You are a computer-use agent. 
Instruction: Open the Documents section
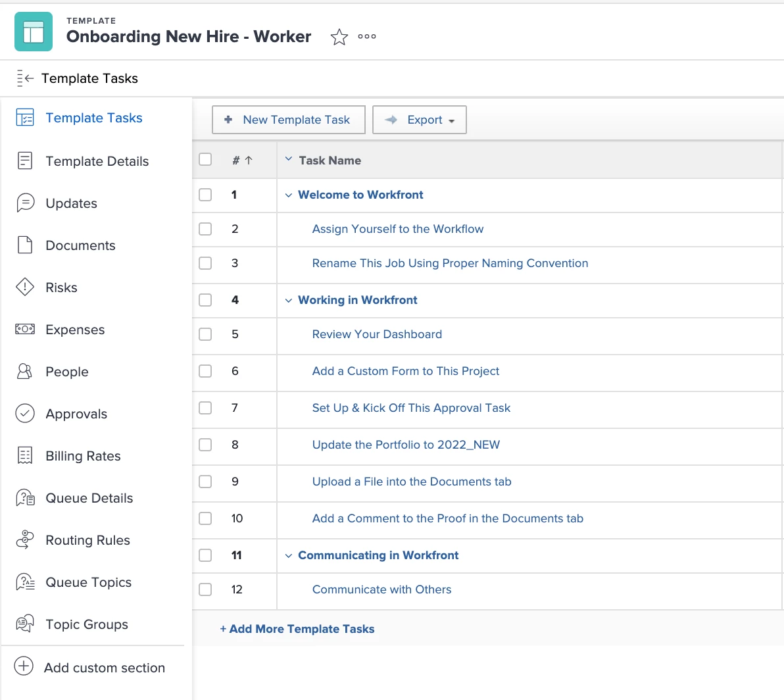pos(80,245)
